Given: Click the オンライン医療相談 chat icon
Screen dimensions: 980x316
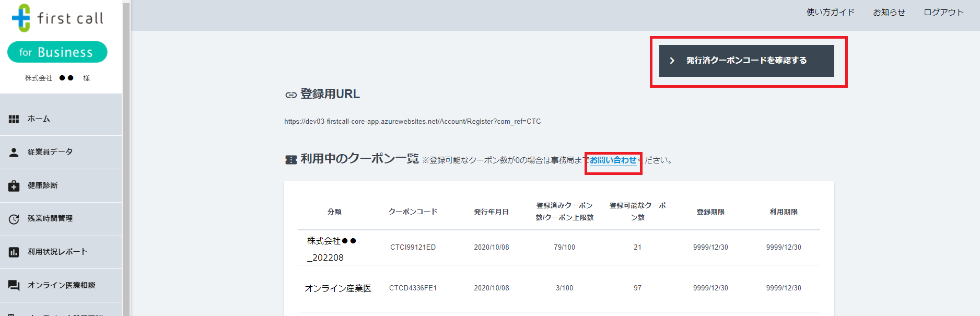Looking at the screenshot, I should pyautogui.click(x=14, y=285).
